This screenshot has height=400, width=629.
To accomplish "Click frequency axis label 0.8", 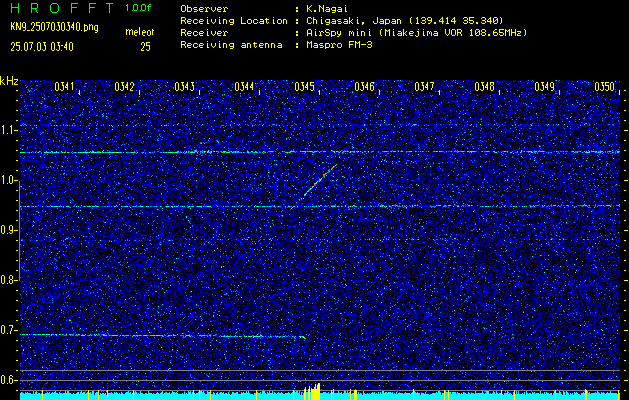I will point(9,280).
